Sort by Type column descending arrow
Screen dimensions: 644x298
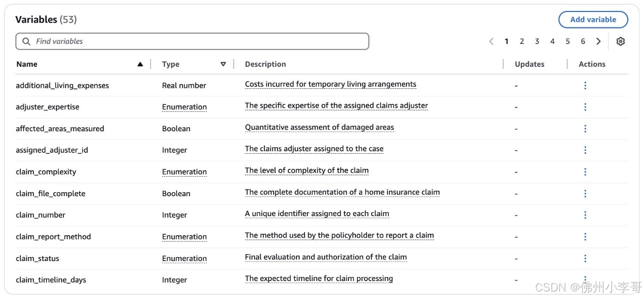[223, 64]
